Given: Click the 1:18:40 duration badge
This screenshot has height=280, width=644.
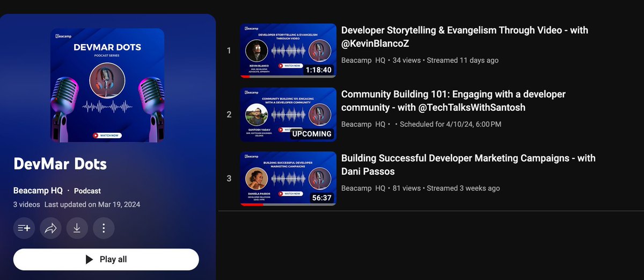Looking at the screenshot, I should pyautogui.click(x=319, y=70).
